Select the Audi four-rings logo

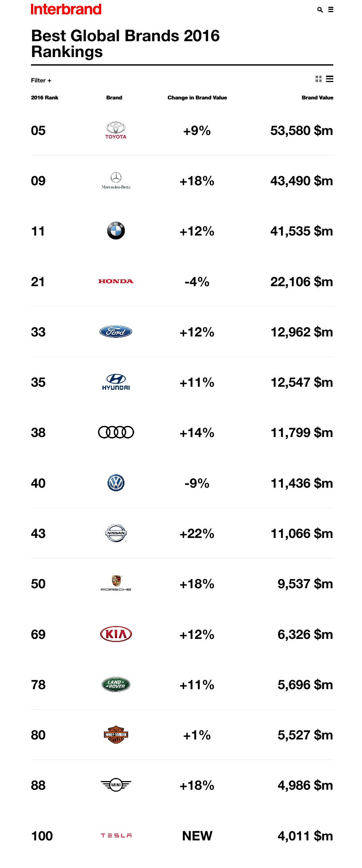click(116, 432)
